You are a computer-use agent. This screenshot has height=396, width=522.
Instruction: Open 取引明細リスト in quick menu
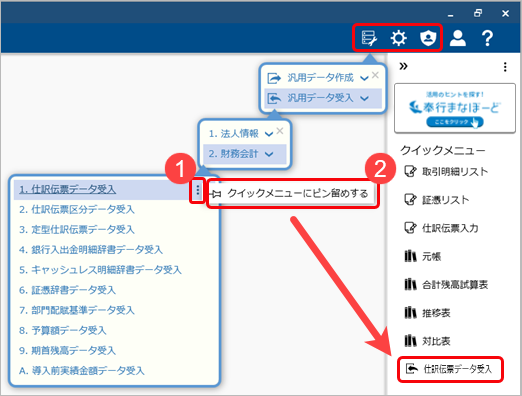click(446, 172)
